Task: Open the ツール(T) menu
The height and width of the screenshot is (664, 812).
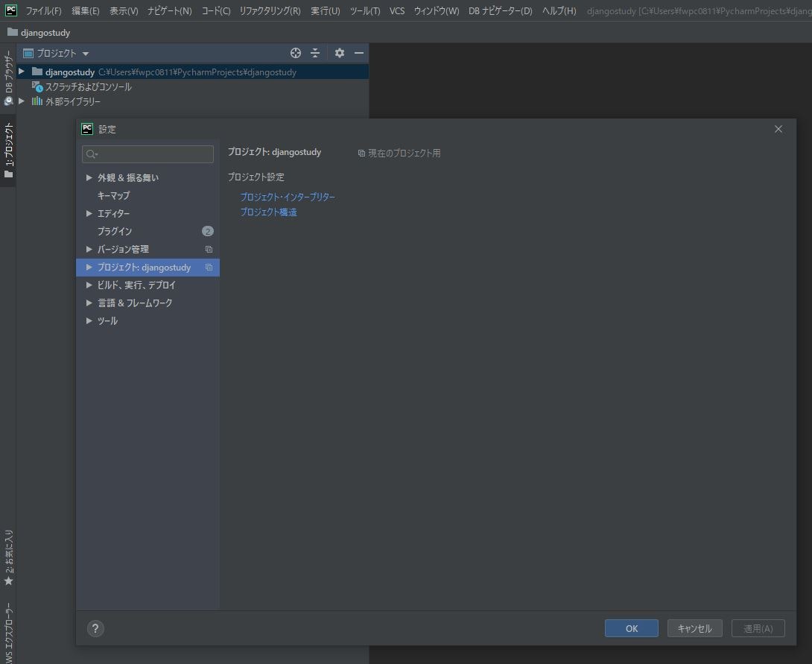Action: tap(365, 11)
